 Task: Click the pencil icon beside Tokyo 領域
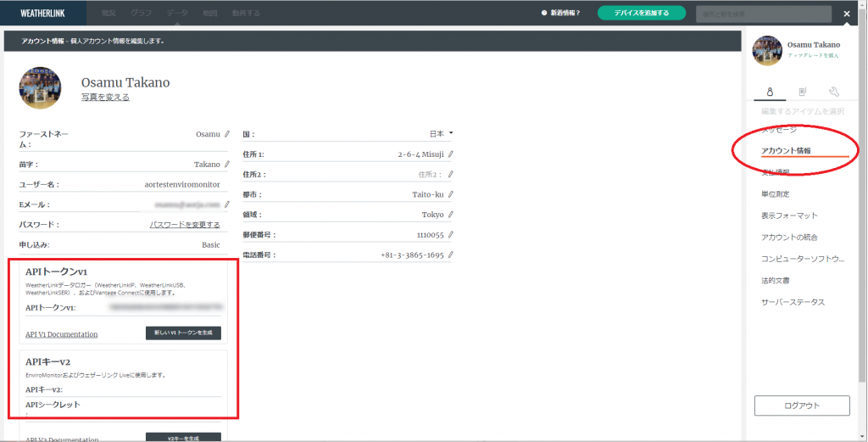451,215
